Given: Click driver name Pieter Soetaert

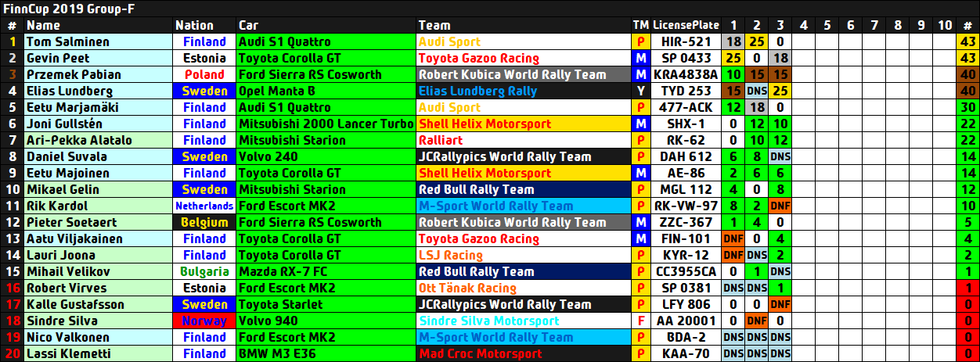Looking at the screenshot, I should tap(71, 222).
